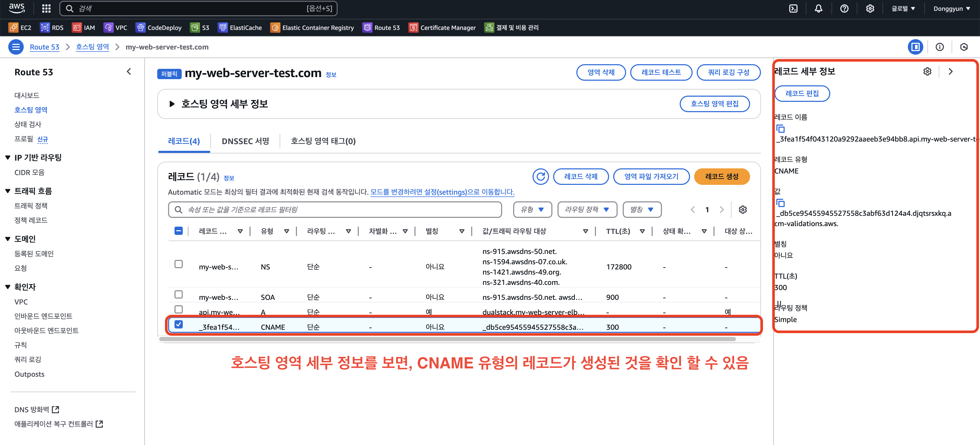Switch to 호스팅 영역 태그(0) tab
The image size is (980, 445).
(x=323, y=141)
